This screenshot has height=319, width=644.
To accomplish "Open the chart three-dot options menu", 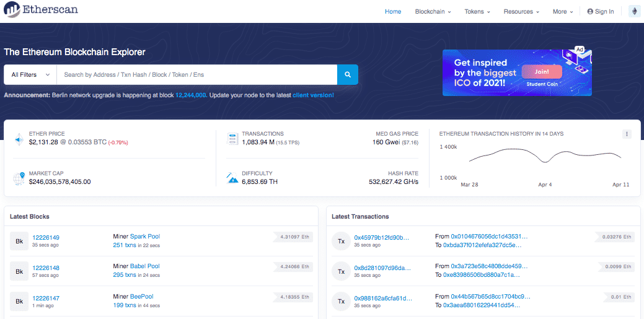I will tap(627, 134).
